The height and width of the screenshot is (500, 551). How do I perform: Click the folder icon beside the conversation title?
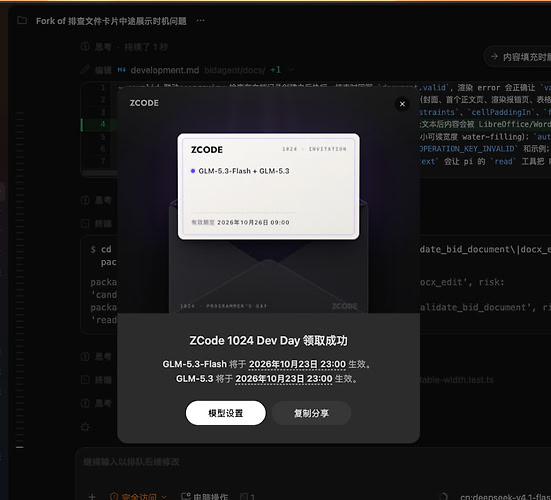(22, 20)
